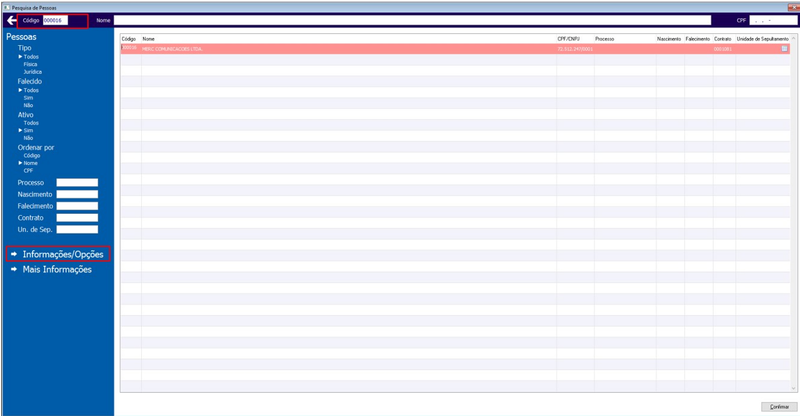Click the Falecimento column header

(x=697, y=39)
